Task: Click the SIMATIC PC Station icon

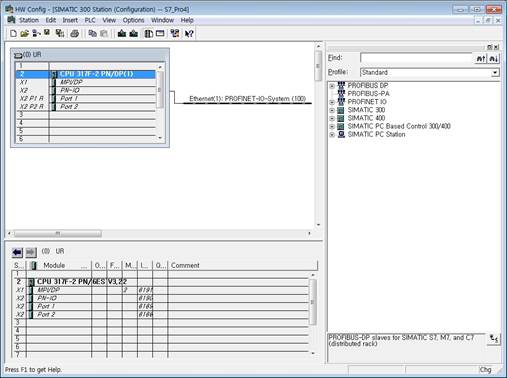Action: (x=341, y=134)
